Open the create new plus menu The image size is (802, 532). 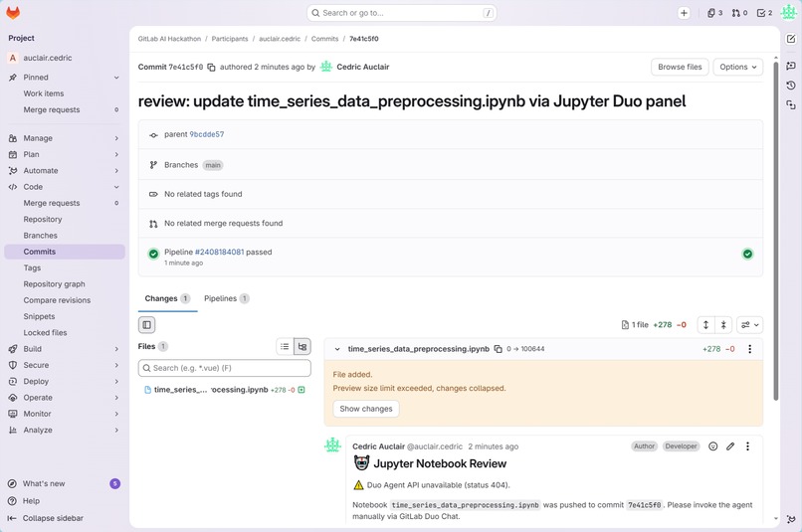(684, 13)
